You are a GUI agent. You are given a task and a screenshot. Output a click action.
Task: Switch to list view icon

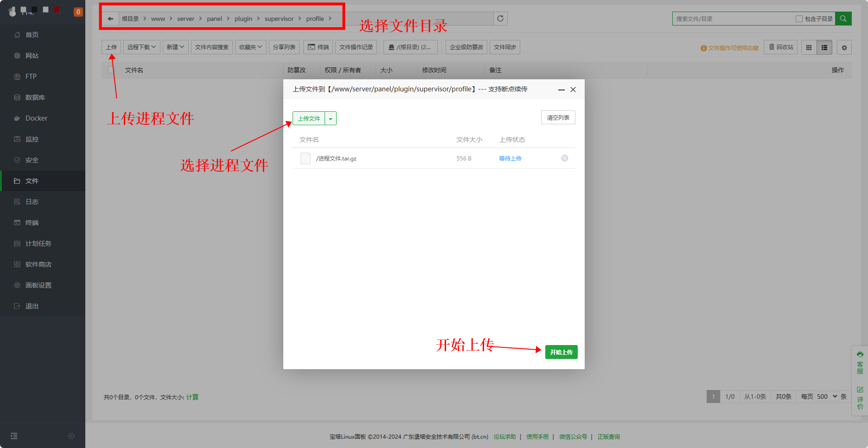pyautogui.click(x=824, y=47)
